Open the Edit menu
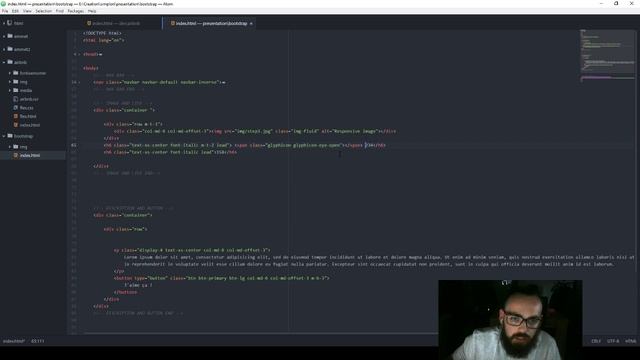The width and height of the screenshot is (640, 360). [16, 11]
